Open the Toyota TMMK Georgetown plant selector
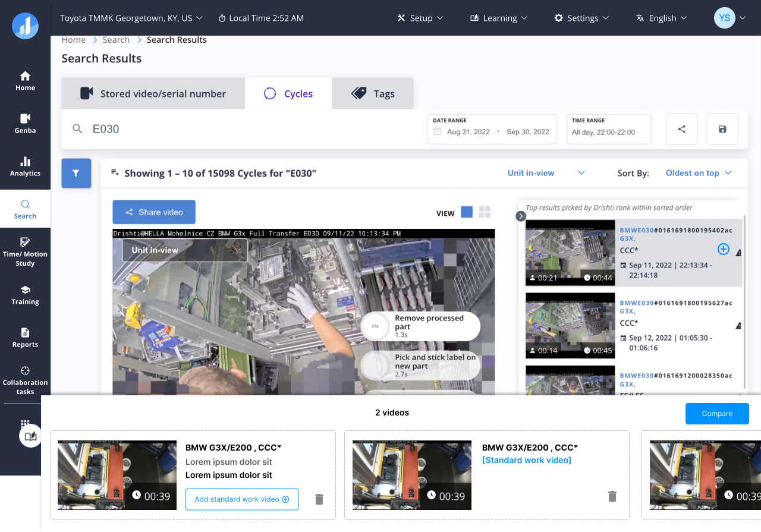 point(131,18)
